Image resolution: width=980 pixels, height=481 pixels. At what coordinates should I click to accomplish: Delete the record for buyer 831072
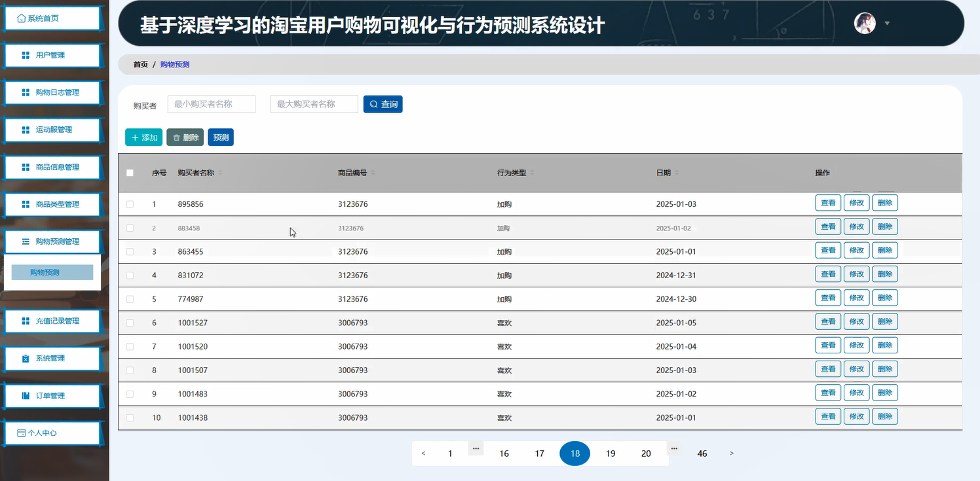(885, 274)
